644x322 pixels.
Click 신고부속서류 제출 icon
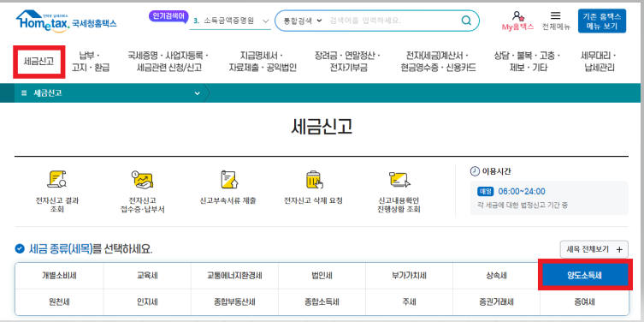[228, 179]
